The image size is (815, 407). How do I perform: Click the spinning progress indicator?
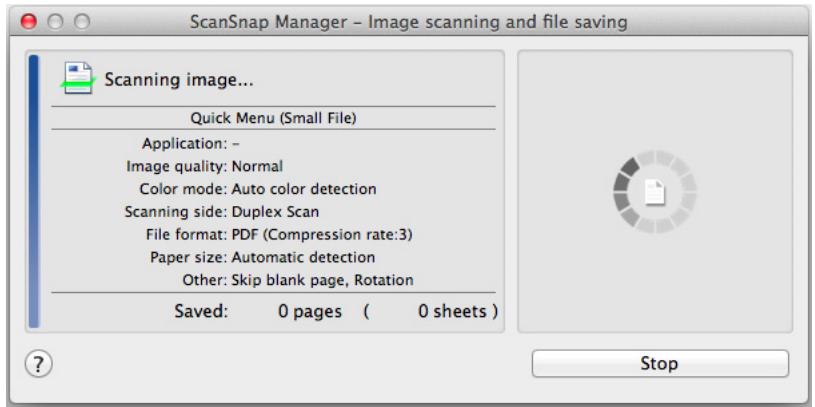(654, 191)
